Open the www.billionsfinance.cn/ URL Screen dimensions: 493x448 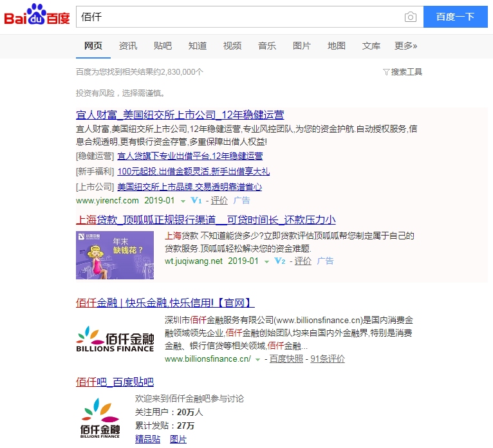tap(208, 359)
